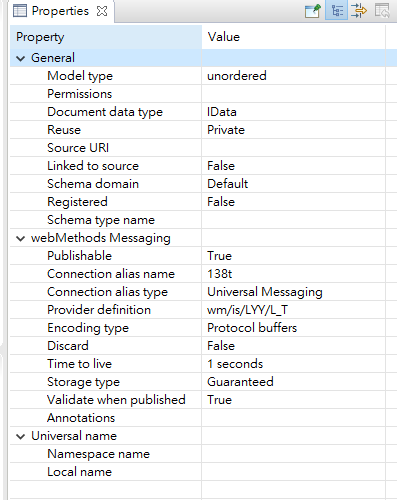Screen dimensions: 397x500
Task: Select Connection alias name property
Action: pos(111,274)
